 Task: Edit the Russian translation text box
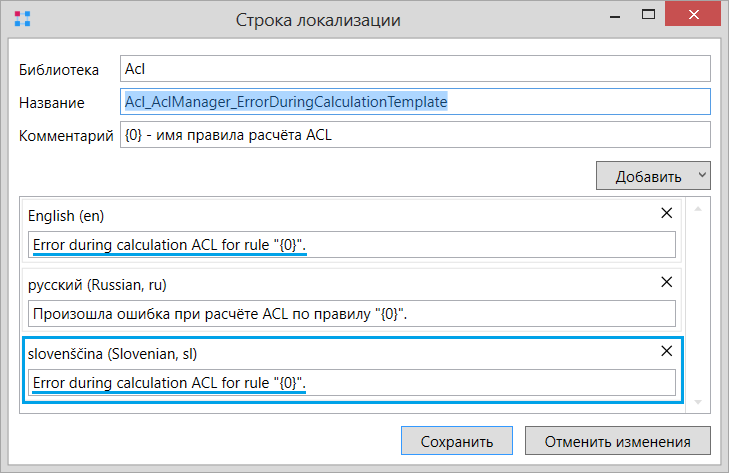point(352,313)
